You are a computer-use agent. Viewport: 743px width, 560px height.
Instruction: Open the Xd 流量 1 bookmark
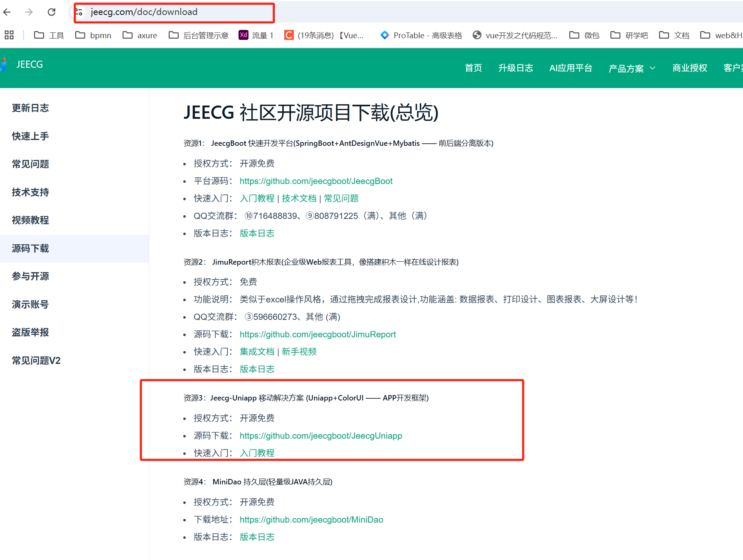click(256, 35)
